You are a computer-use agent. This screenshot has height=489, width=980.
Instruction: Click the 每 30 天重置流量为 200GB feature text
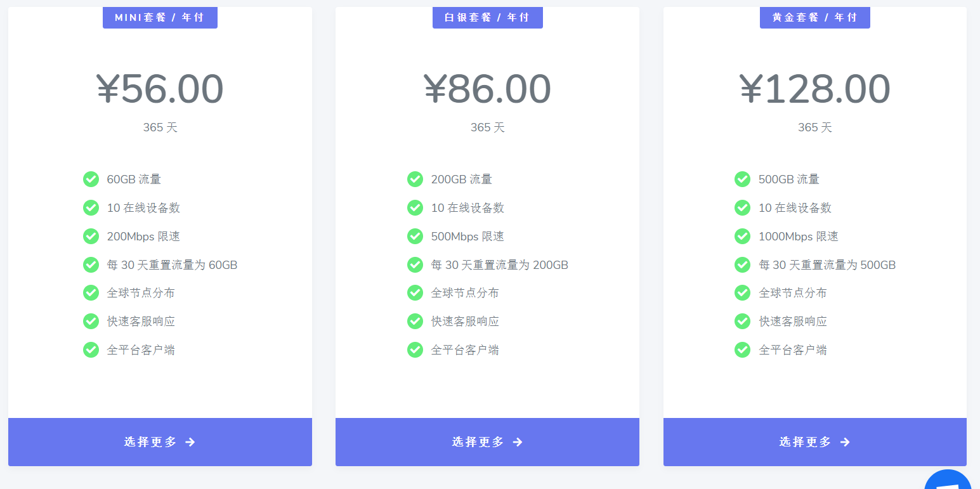point(500,265)
